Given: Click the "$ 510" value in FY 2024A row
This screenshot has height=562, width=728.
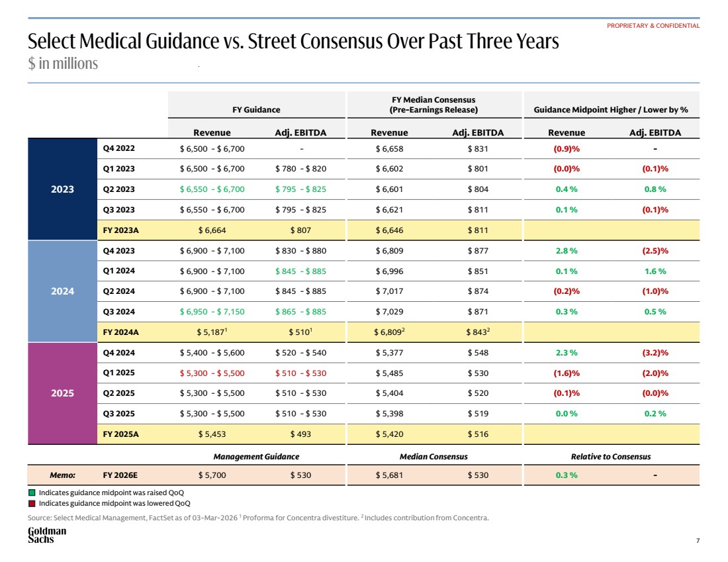Looking at the screenshot, I should point(300,332).
